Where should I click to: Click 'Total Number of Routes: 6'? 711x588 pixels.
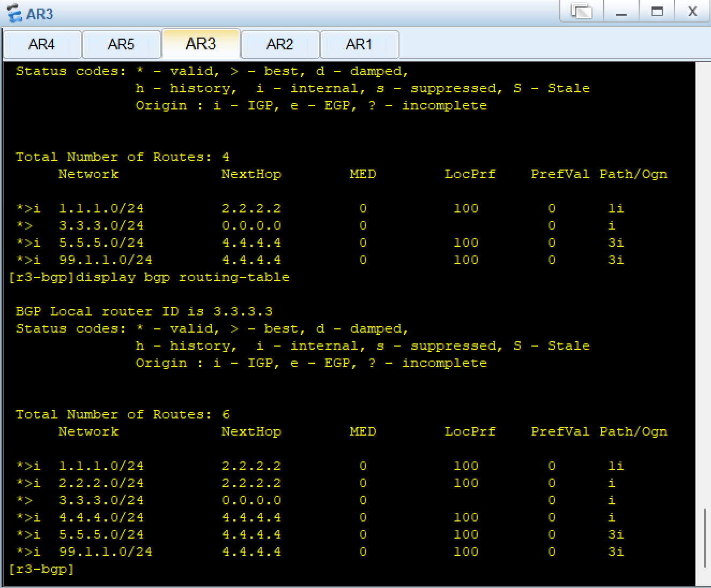point(123,415)
